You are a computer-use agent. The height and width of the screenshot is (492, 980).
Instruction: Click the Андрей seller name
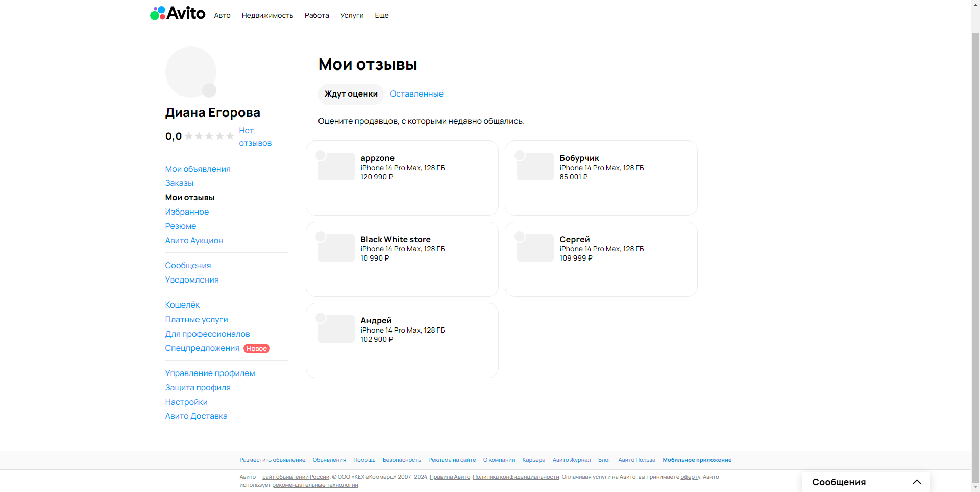tap(376, 321)
